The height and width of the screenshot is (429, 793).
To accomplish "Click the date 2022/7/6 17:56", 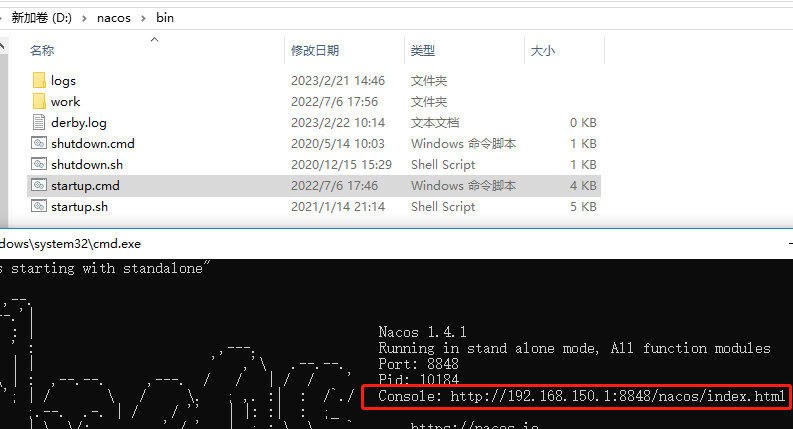I will point(334,102).
